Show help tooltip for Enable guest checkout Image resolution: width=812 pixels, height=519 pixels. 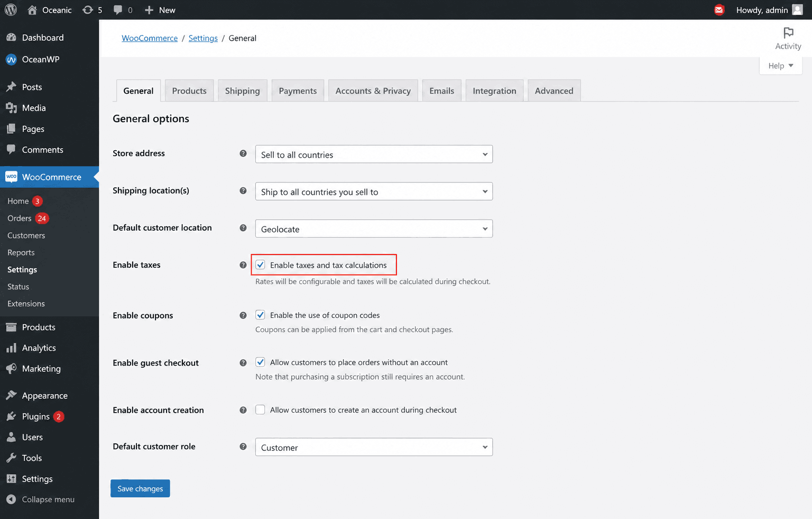(243, 363)
